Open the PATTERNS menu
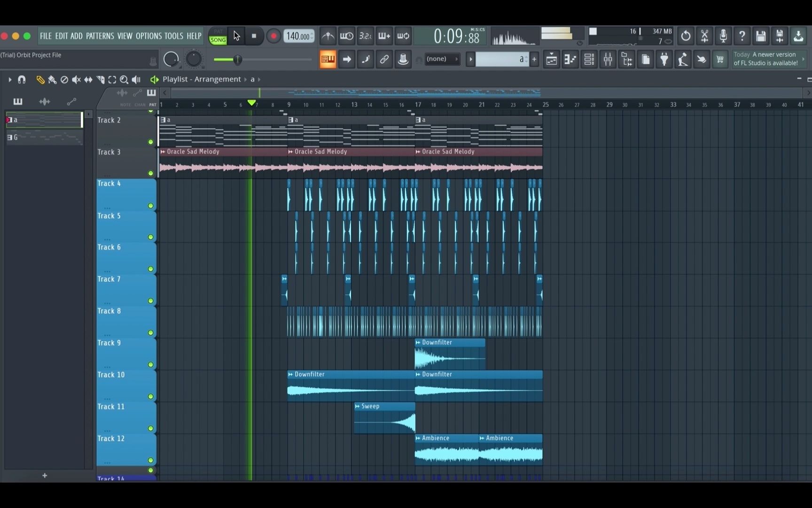The image size is (812, 508). point(100,36)
